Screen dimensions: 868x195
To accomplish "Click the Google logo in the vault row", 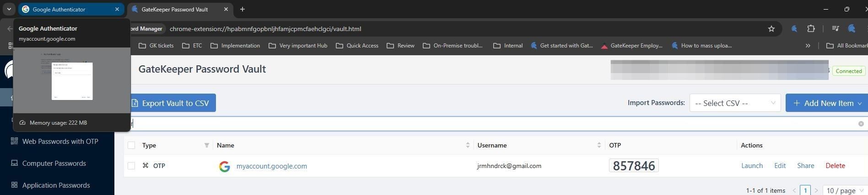I will click(x=224, y=166).
